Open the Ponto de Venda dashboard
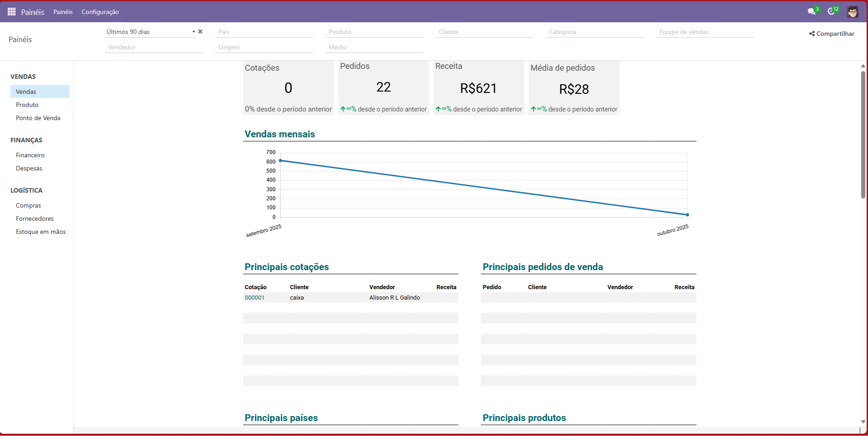 [38, 118]
